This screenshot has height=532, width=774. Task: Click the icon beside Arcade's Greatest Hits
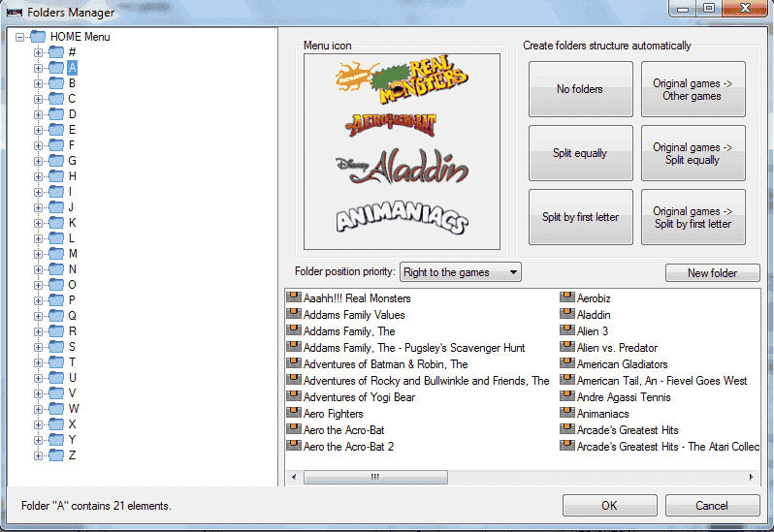coord(567,429)
